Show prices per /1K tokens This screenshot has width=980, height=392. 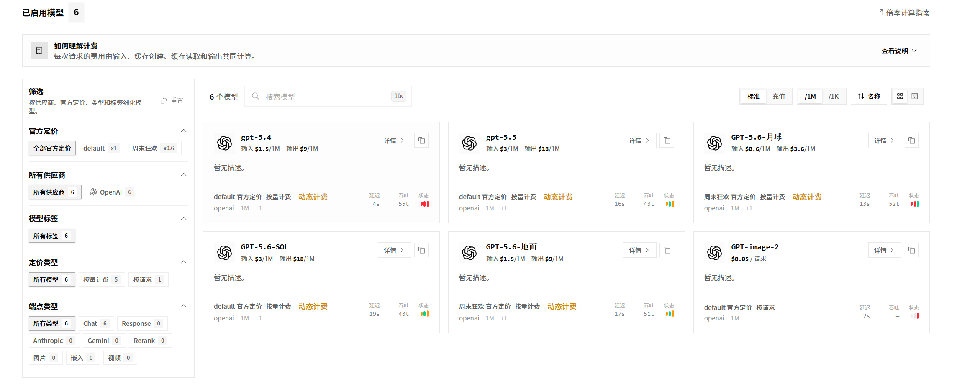click(x=834, y=96)
